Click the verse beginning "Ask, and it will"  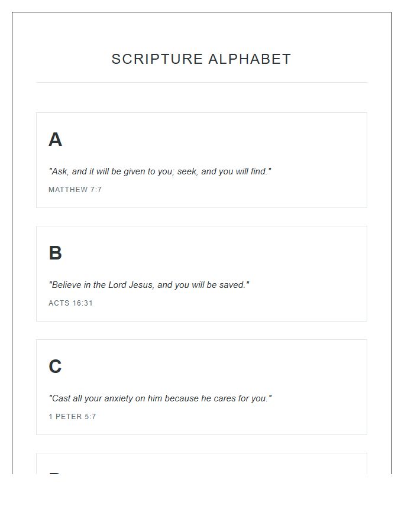(x=160, y=171)
